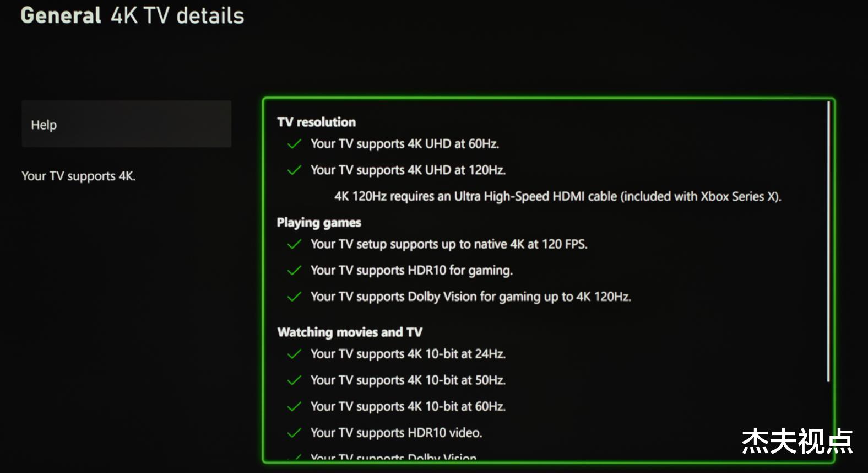The width and height of the screenshot is (868, 473).
Task: Select Watching movies and TV heading
Action: (350, 332)
